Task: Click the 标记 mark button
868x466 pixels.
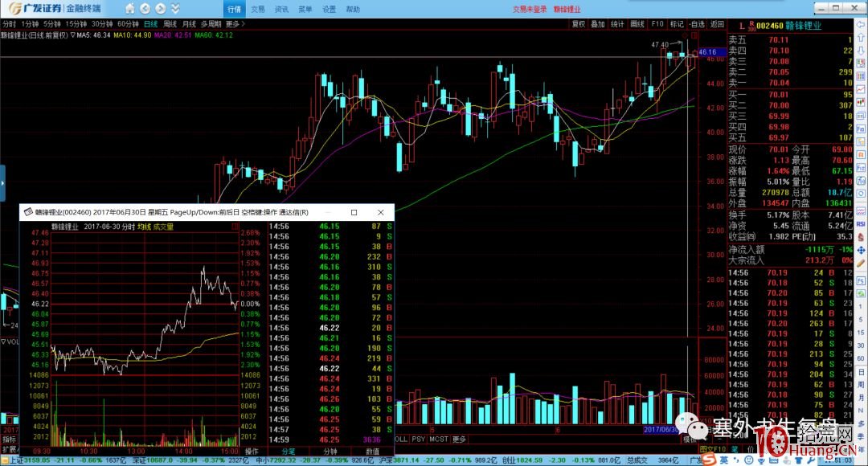Action: (x=677, y=24)
